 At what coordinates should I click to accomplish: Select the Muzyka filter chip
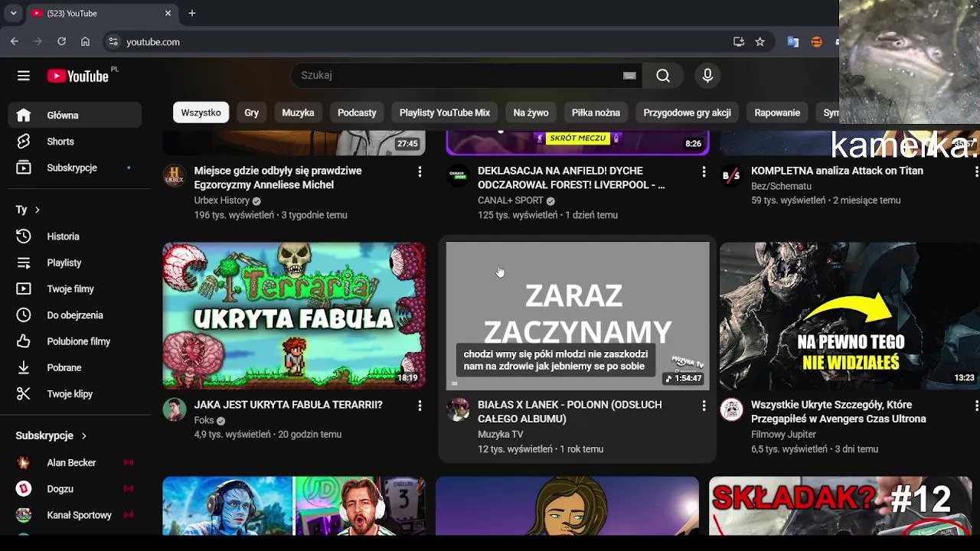tap(298, 112)
